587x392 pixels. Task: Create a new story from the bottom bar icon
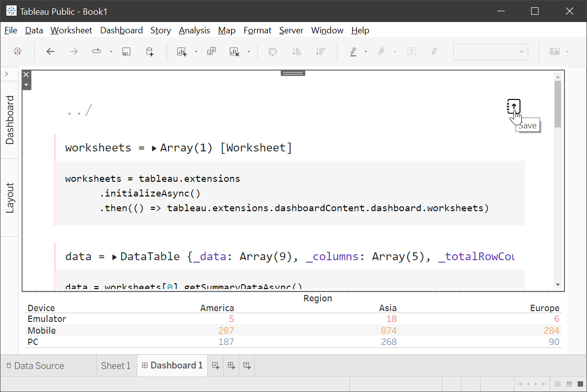point(246,366)
